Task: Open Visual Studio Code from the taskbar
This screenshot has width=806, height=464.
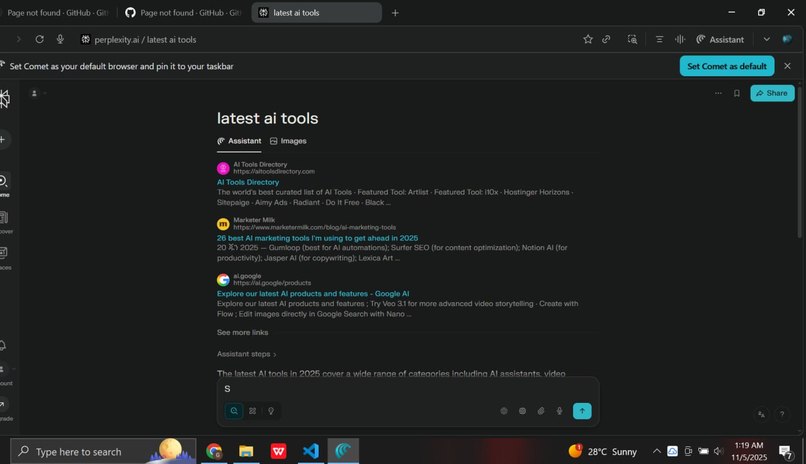Action: click(x=310, y=451)
